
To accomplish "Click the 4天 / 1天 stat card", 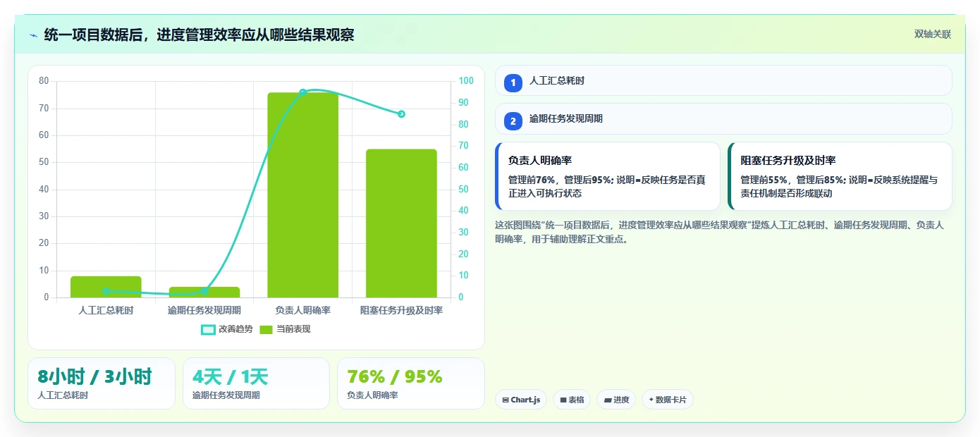I will 256,383.
